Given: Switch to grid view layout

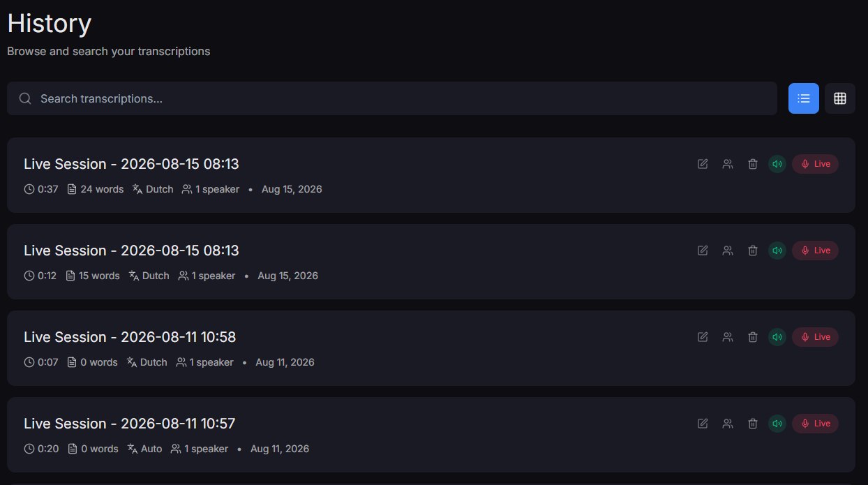Looking at the screenshot, I should point(840,98).
